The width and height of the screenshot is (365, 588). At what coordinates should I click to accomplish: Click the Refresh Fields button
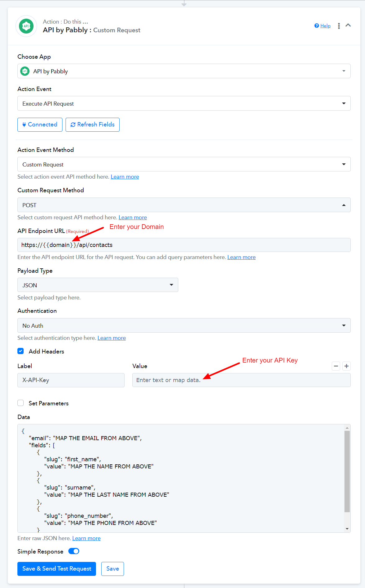[93, 125]
